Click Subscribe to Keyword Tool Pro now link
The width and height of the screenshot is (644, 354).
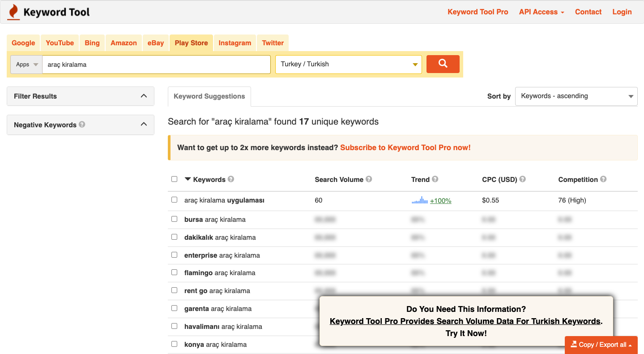[405, 147]
